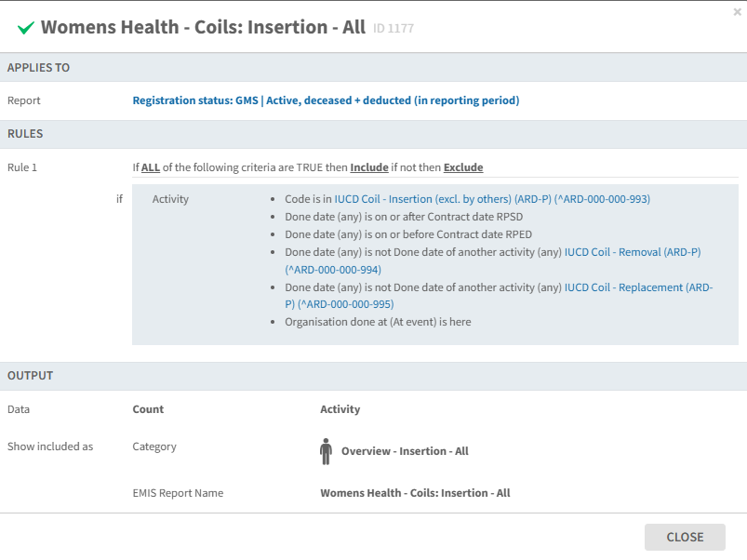747x560 pixels.
Task: Click the Organisation done at criterion
Action: tap(378, 322)
